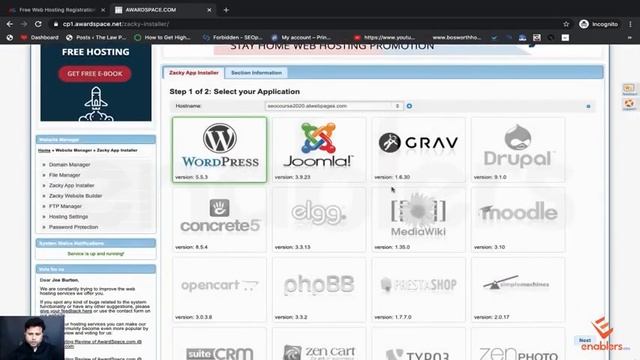Switch to Free Web Hosting Registration browser tab

[x=57, y=10]
